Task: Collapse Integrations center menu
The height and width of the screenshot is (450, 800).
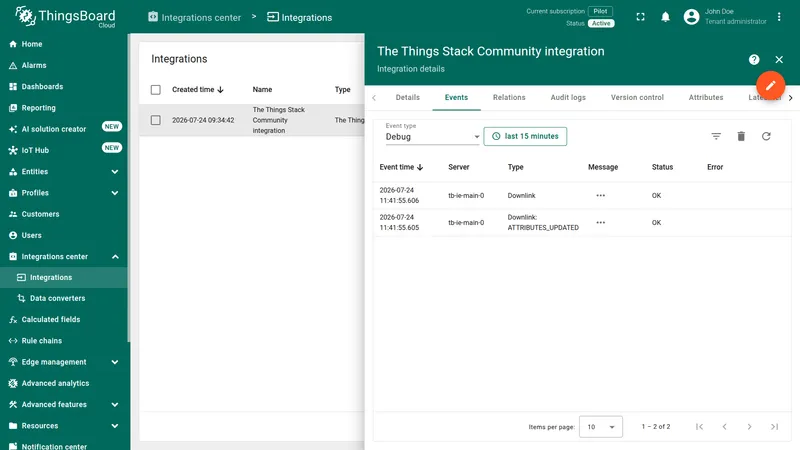Action: click(x=115, y=257)
